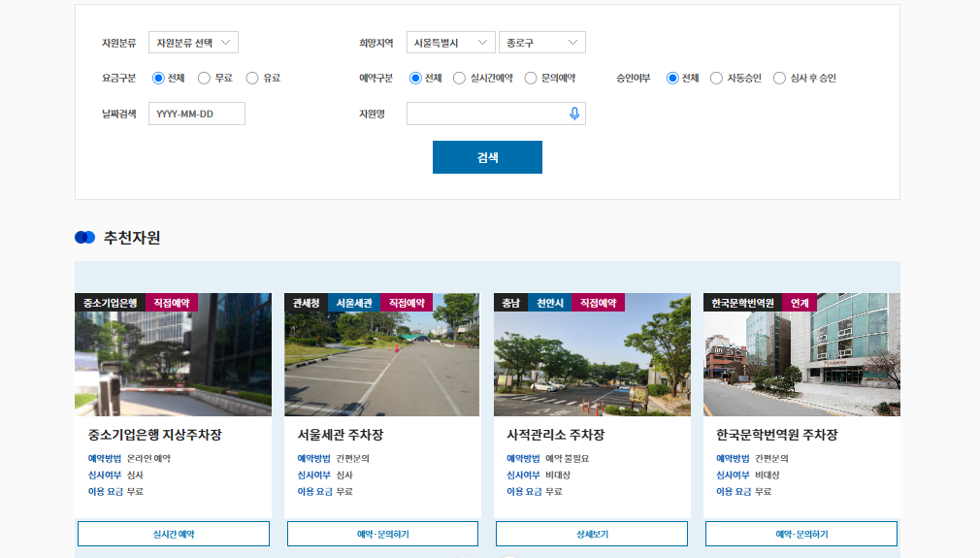Click the 서울세관 주차장 title
This screenshot has height=558, width=980.
(x=340, y=435)
